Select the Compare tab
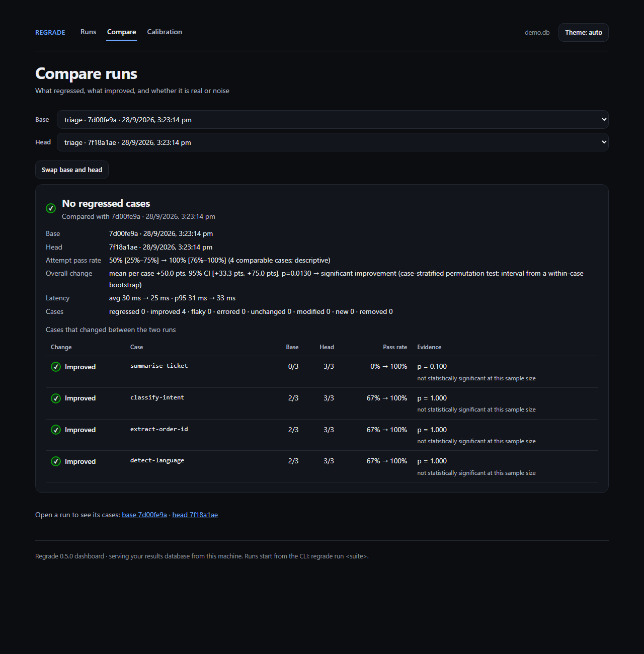Viewport: 644px width, 654px height. (x=121, y=32)
